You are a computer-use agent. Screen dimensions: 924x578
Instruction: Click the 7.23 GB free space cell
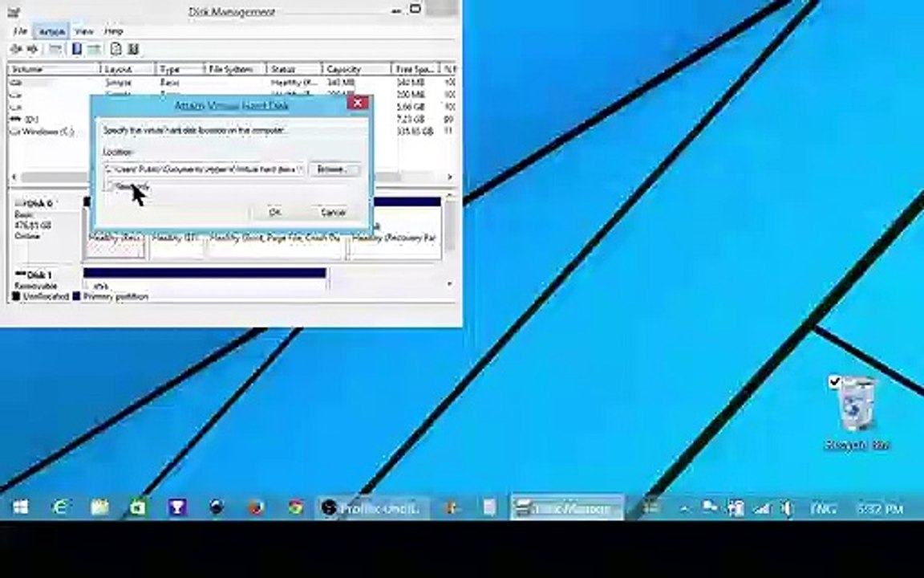coord(411,120)
